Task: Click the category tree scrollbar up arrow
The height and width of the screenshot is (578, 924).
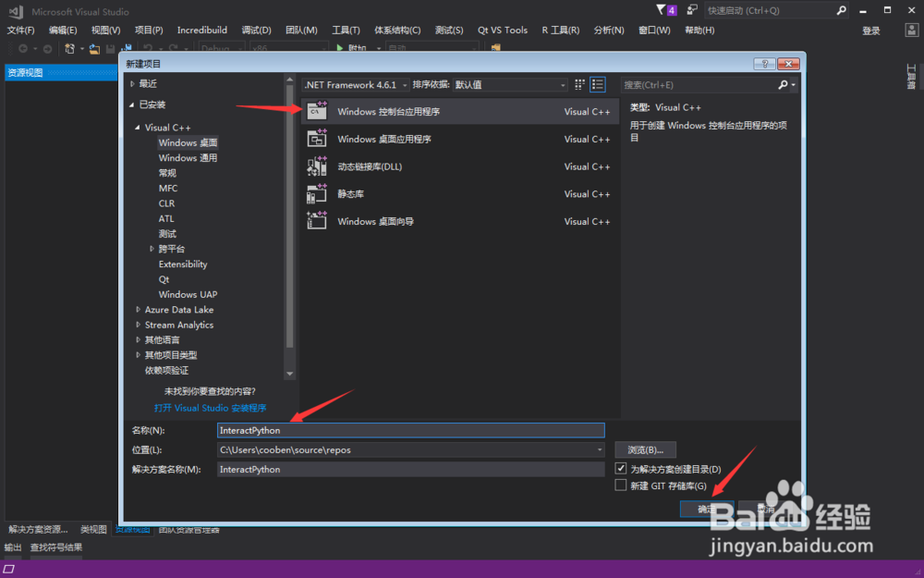Action: click(289, 80)
